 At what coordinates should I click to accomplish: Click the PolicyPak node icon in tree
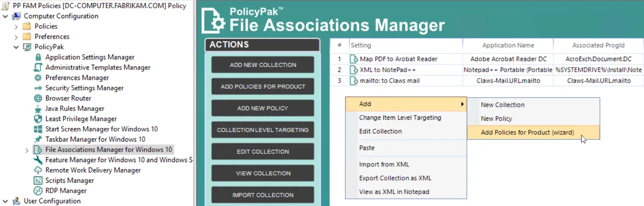tap(27, 47)
